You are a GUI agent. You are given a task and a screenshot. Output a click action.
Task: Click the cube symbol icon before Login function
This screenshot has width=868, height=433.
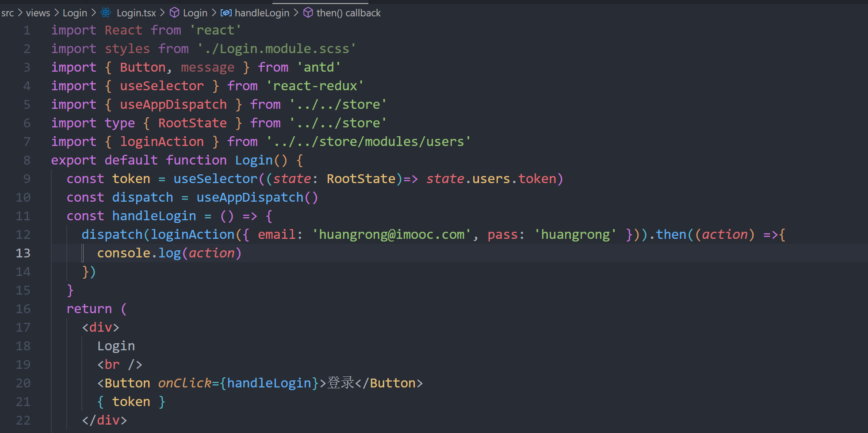(x=175, y=13)
